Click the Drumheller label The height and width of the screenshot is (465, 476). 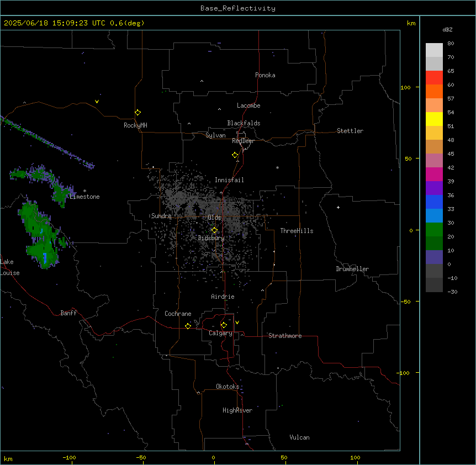(x=352, y=269)
